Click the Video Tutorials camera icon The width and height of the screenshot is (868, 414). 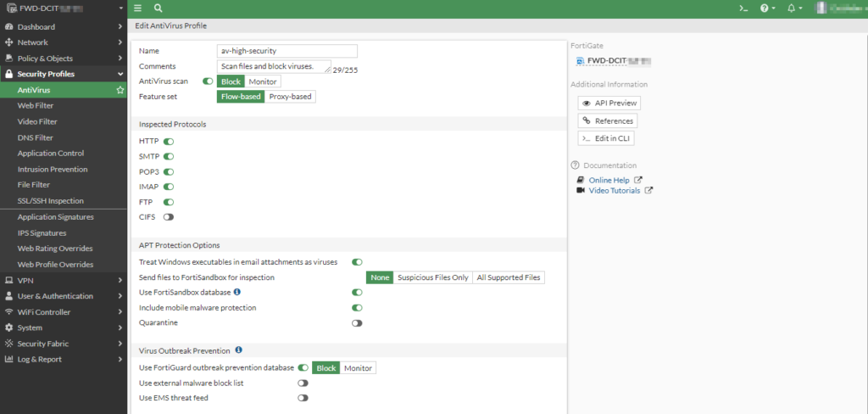[580, 190]
